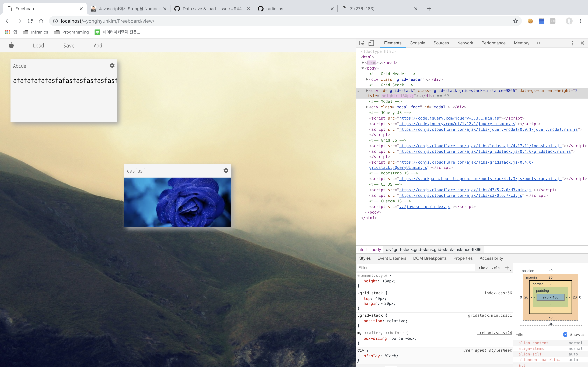
Task: Expand the head element node
Action: coord(363,63)
